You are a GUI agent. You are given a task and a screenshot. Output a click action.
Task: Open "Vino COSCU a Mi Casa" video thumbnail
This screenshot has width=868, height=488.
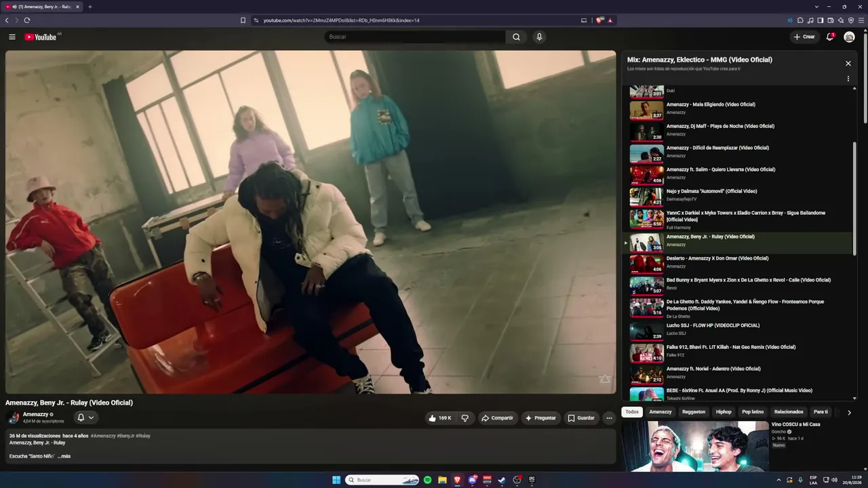click(x=695, y=446)
